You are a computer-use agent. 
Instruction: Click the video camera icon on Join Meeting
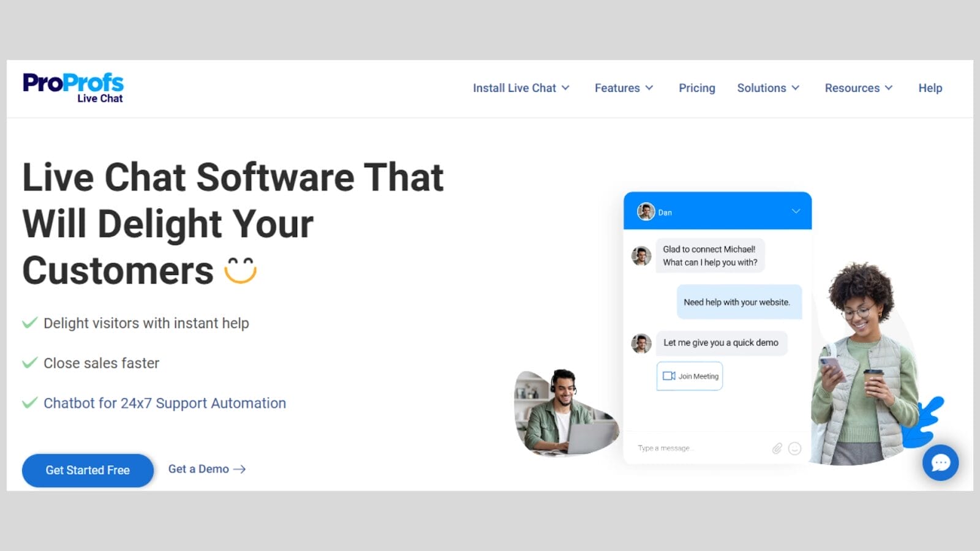(x=669, y=376)
